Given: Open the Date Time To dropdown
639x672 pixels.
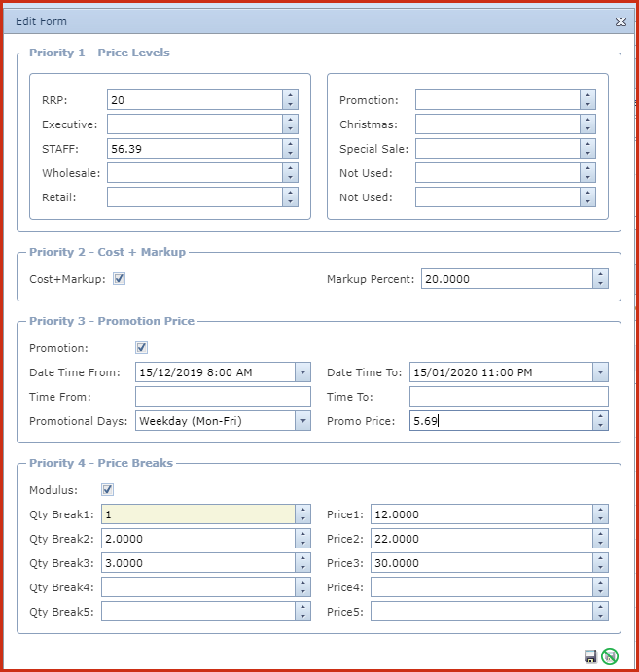Looking at the screenshot, I should coord(600,372).
